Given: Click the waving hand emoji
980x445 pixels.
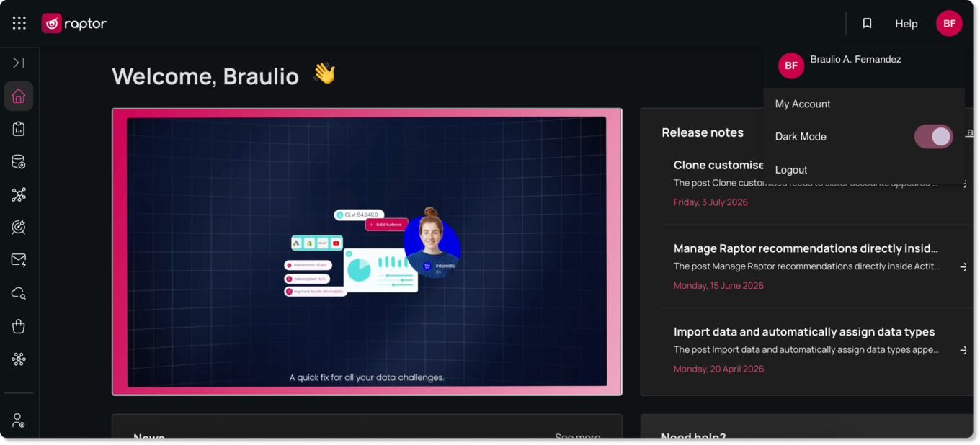Looking at the screenshot, I should click(x=324, y=73).
